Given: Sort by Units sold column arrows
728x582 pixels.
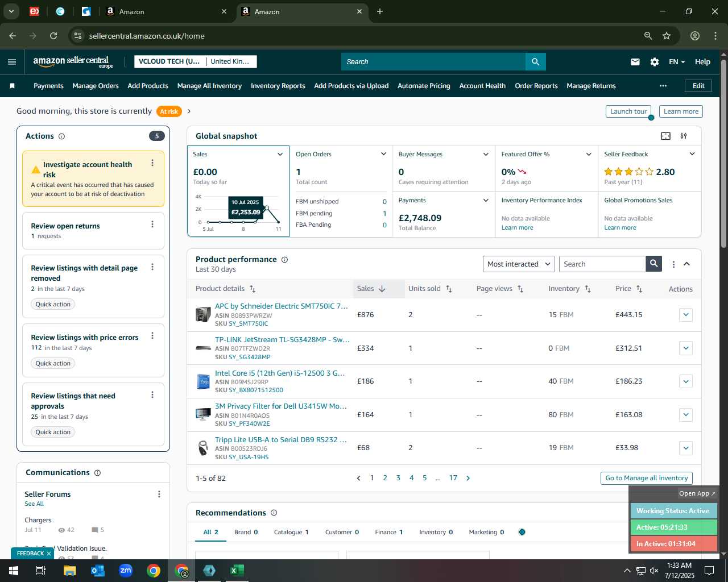Looking at the screenshot, I should click(x=449, y=289).
